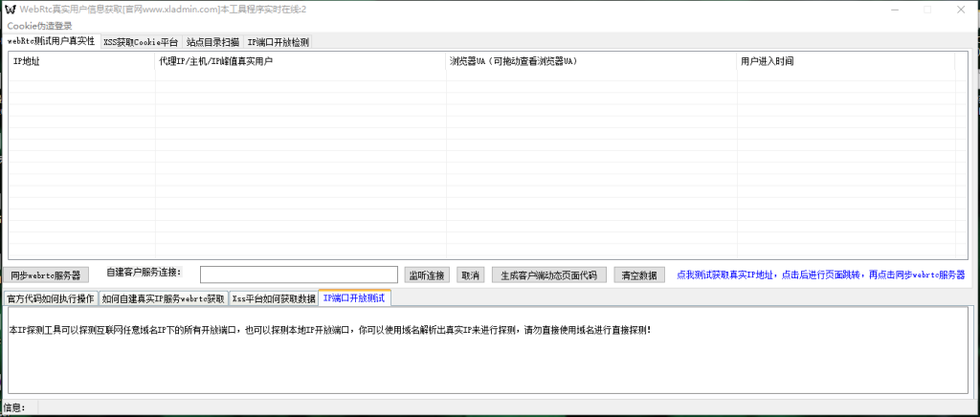Click the 同步webrtc服务器 button
Viewport: 980px width, 417px height.
(46, 275)
